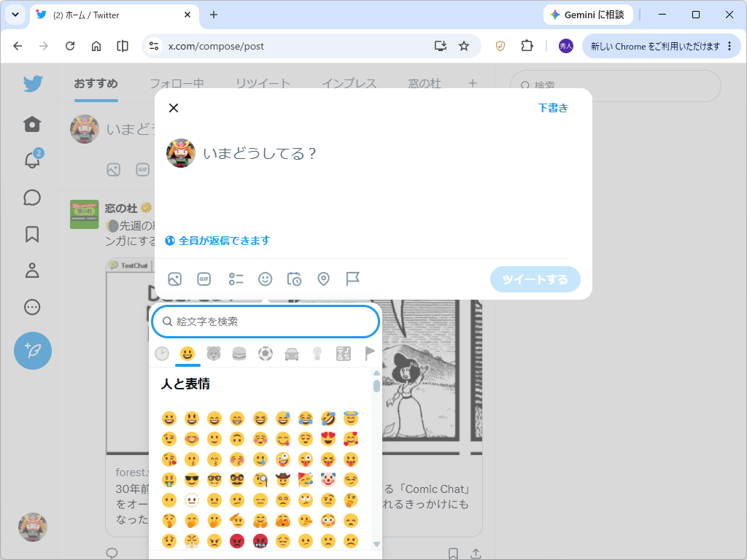This screenshot has width=747, height=560.
Task: Insert the sunglasses face emoji
Action: pos(192,480)
